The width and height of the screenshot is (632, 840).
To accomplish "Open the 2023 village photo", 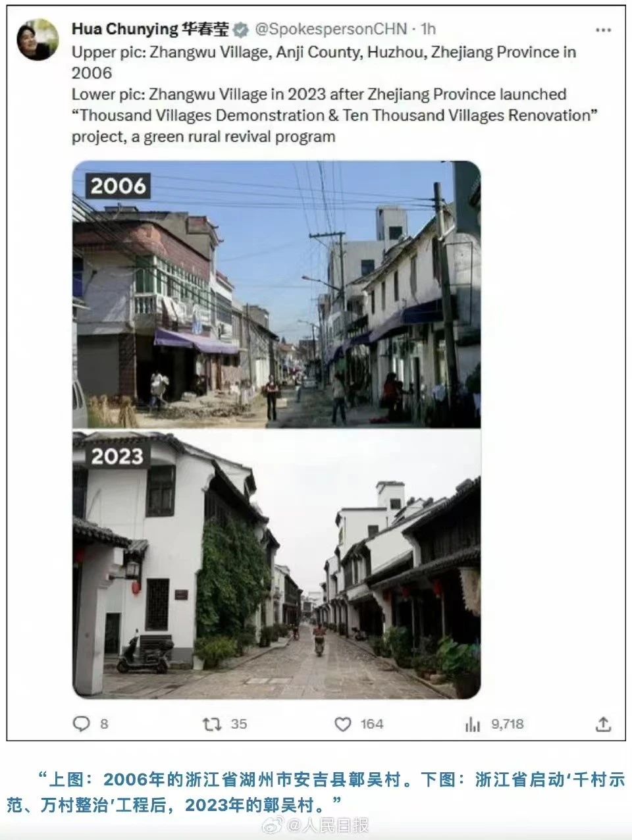I will (x=276, y=564).
